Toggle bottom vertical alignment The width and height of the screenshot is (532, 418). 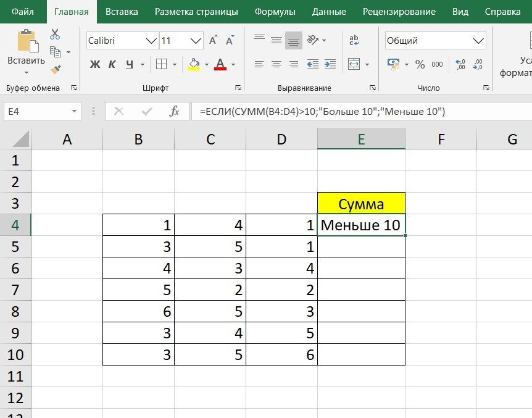[294, 41]
